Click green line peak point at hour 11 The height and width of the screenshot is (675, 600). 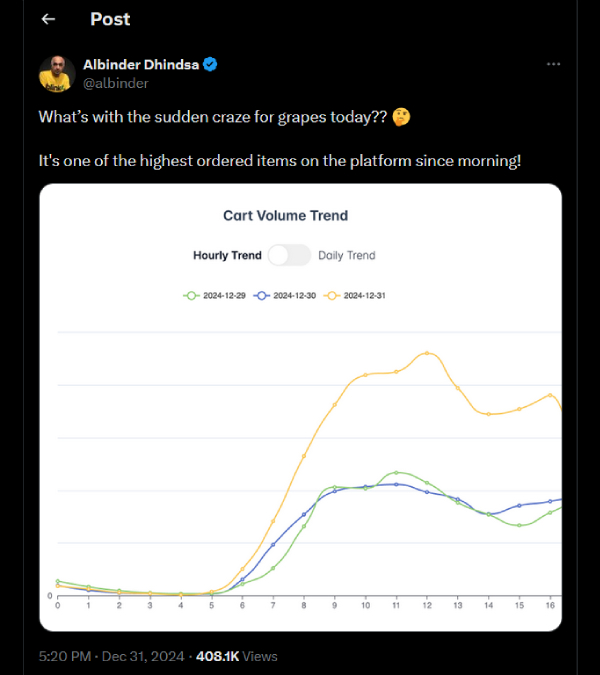pos(396,472)
